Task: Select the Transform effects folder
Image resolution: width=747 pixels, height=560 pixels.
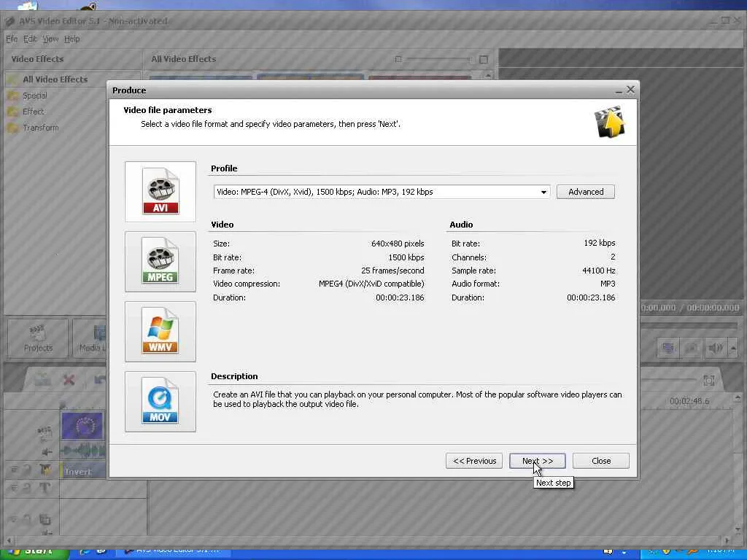Action: tap(41, 128)
